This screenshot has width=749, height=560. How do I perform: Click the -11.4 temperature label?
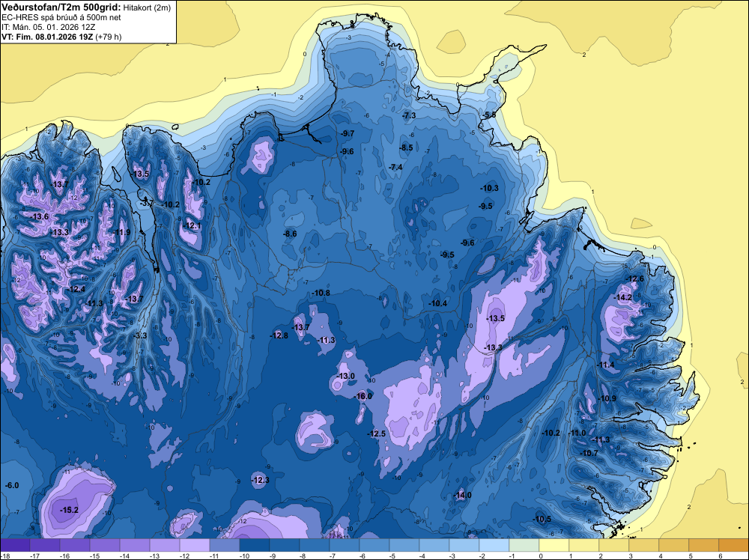point(605,365)
